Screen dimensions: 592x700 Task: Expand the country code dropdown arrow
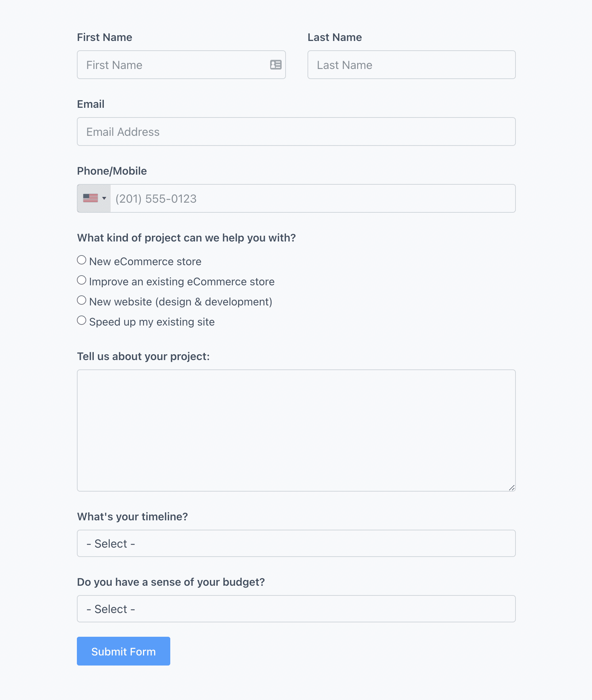tap(105, 198)
